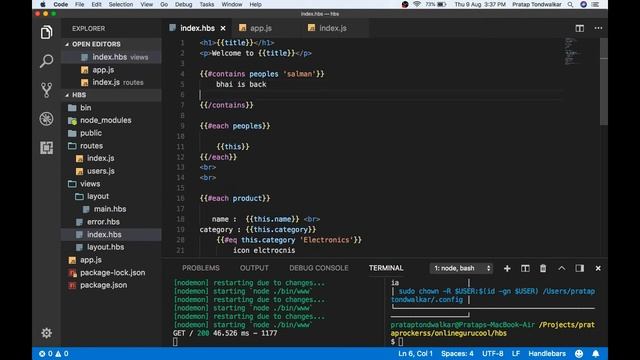
Task: Change end of line via 'LF'
Action: pos(516,353)
